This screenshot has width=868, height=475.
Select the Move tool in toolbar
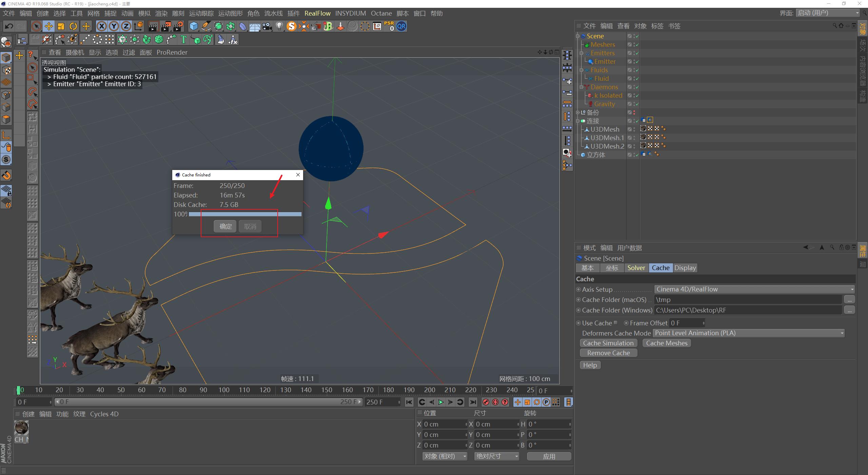click(x=48, y=26)
